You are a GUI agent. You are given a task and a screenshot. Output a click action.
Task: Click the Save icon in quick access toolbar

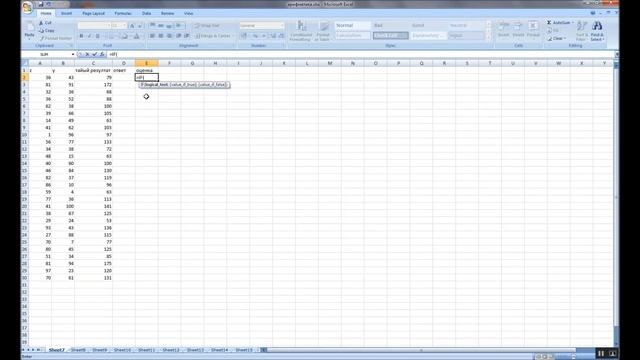point(41,4)
